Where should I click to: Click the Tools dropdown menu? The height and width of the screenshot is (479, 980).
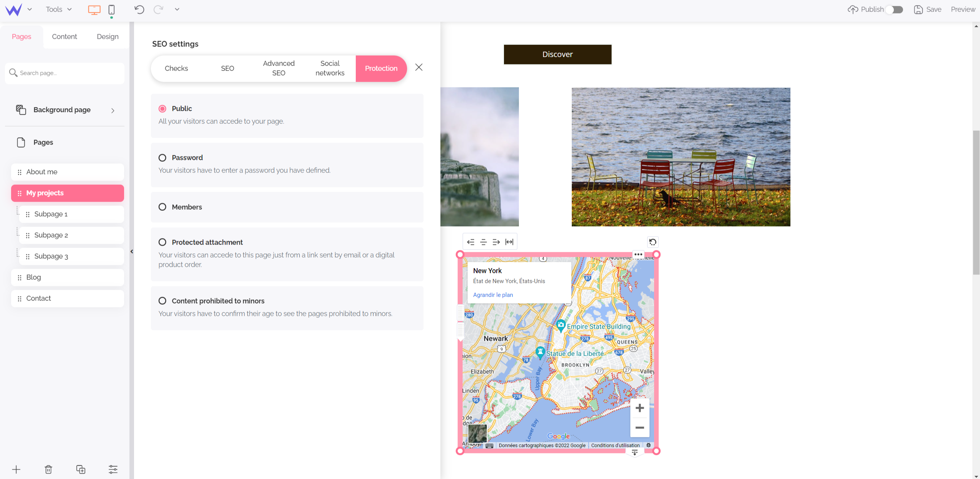pos(59,9)
